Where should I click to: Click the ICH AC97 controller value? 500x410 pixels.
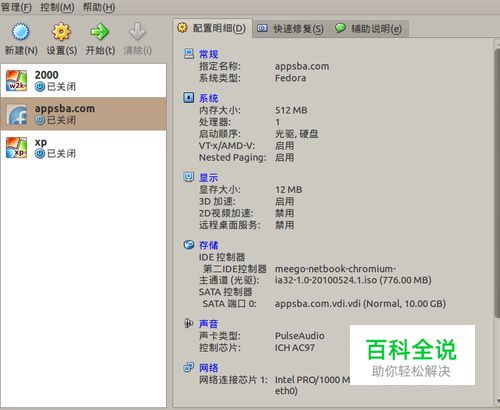click(x=295, y=348)
